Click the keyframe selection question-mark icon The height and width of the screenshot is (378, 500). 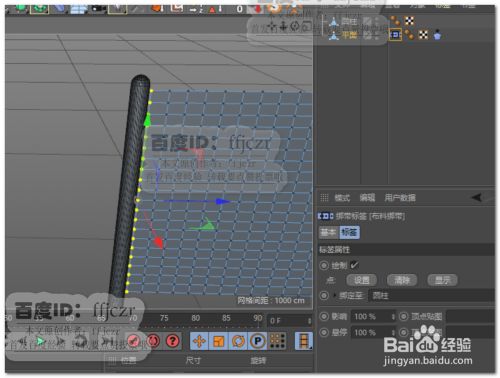point(173,341)
